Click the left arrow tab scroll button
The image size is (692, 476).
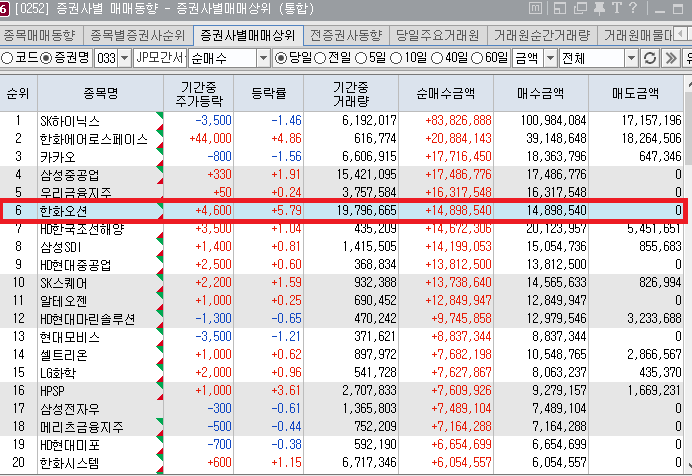pyautogui.click(x=680, y=34)
